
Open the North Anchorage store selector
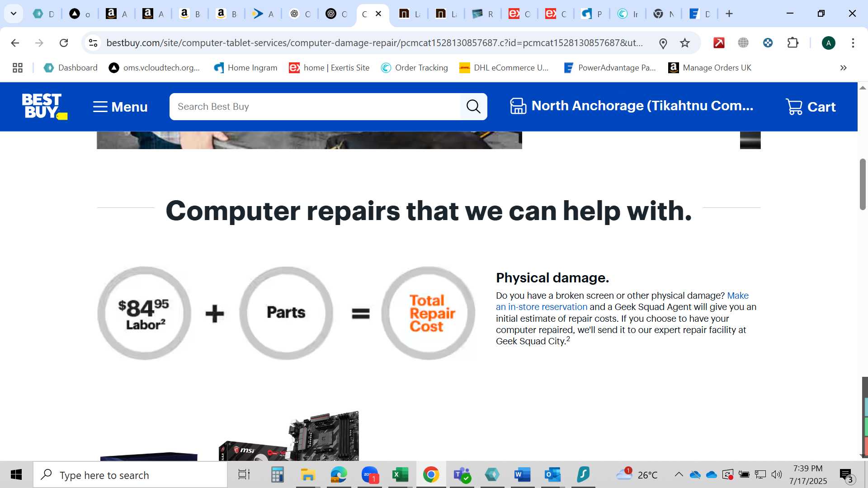pos(632,106)
